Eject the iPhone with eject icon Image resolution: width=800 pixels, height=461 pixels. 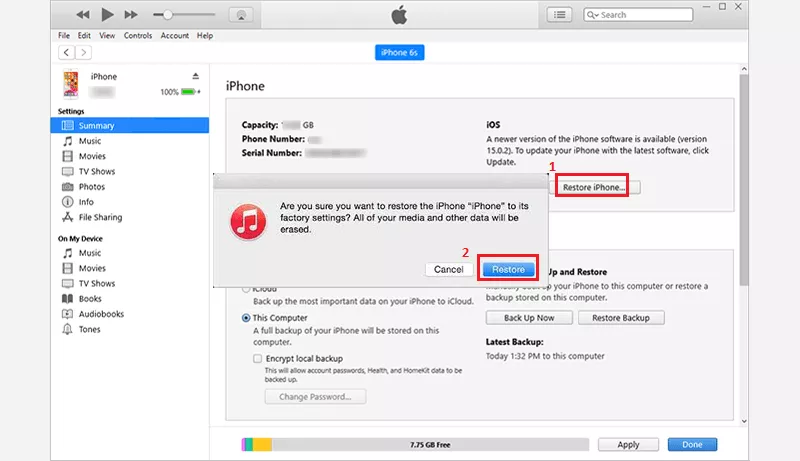click(195, 76)
